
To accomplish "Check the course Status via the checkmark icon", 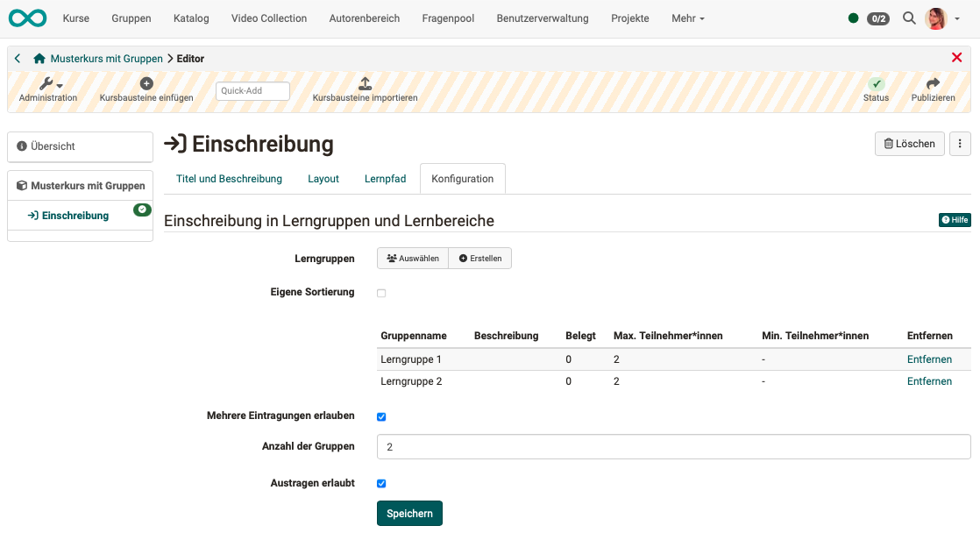I will pos(876,83).
